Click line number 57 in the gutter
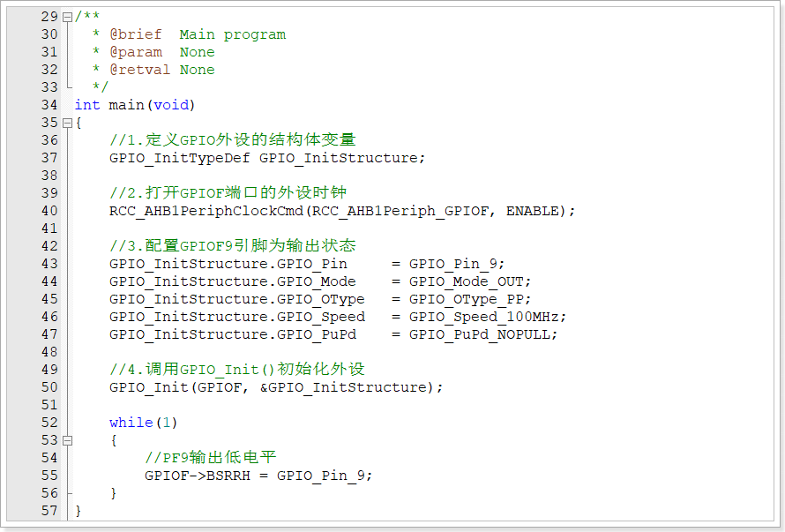 click(49, 511)
